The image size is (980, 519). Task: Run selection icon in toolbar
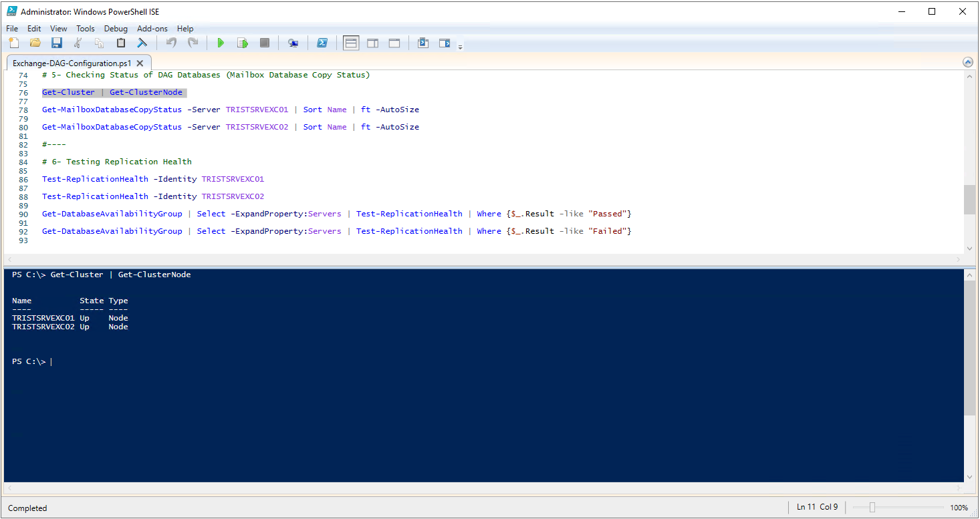[243, 43]
